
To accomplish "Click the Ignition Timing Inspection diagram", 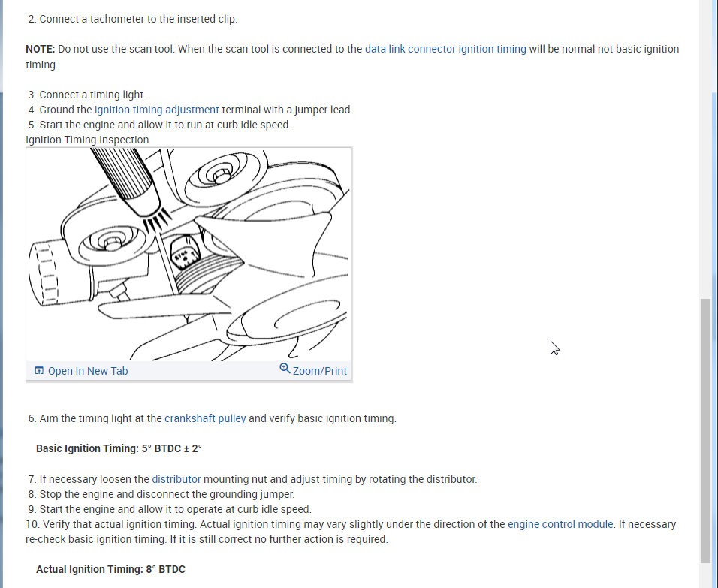I will [189, 255].
